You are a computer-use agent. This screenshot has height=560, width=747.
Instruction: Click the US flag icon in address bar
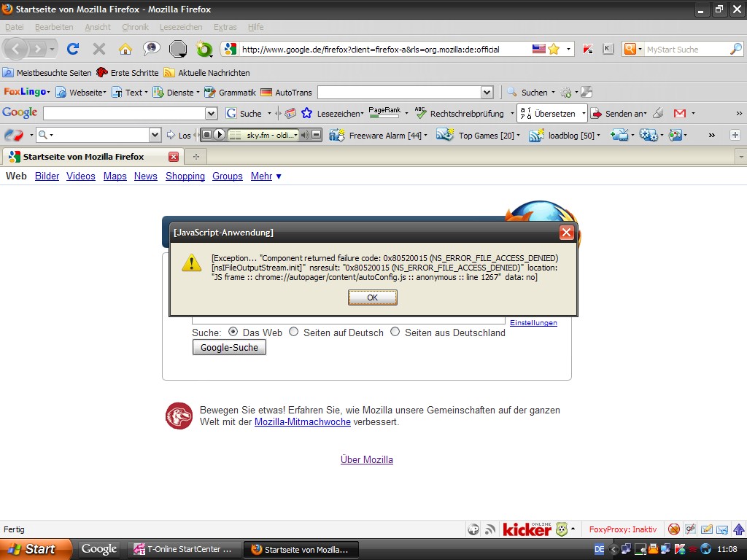point(539,49)
